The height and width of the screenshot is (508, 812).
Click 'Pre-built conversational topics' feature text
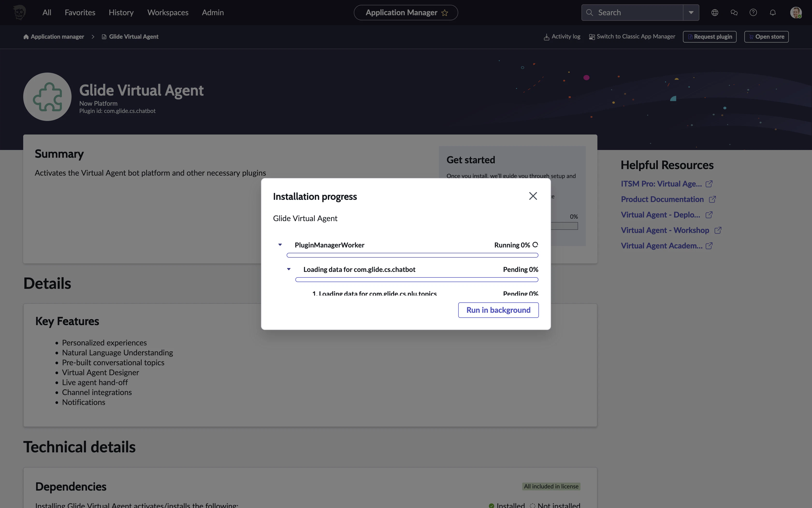tap(113, 363)
